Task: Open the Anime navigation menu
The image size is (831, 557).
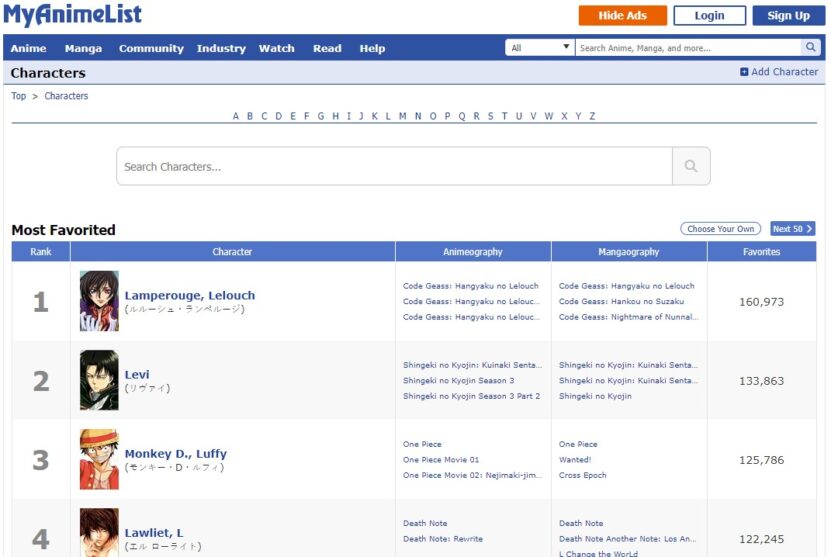Action: pos(28,48)
